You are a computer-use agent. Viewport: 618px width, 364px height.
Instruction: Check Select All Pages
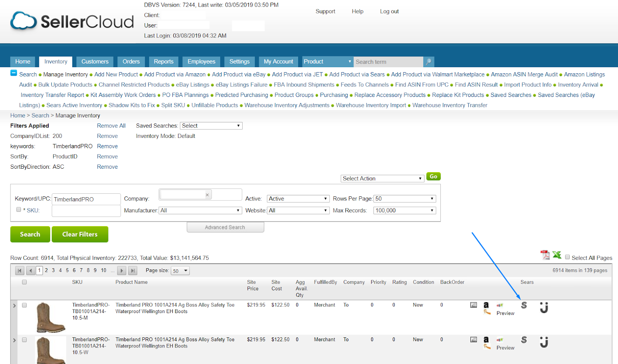567,257
